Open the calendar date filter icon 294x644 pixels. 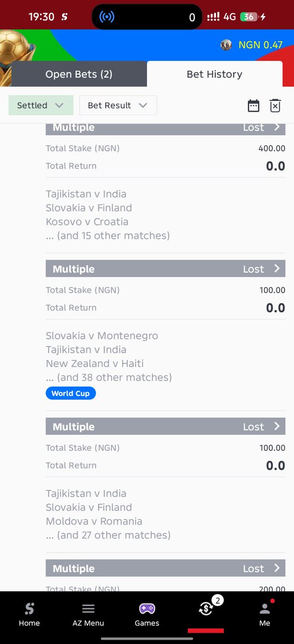click(x=253, y=106)
